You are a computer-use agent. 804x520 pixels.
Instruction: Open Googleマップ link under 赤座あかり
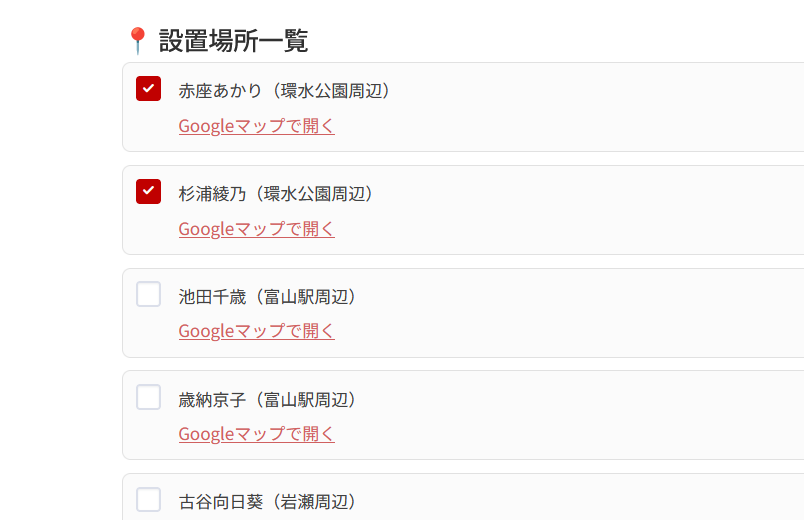[x=256, y=126]
